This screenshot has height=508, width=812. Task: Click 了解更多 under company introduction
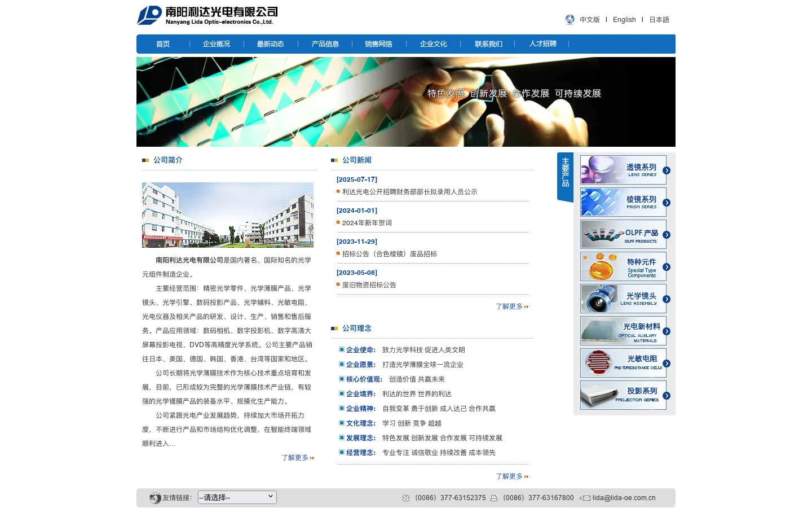point(298,458)
